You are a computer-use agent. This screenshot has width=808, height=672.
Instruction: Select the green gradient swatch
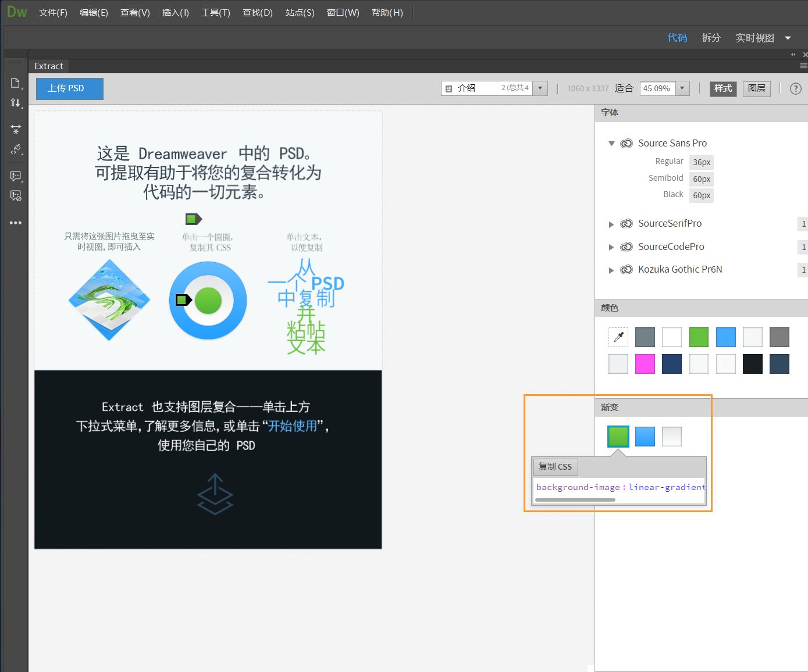(618, 437)
